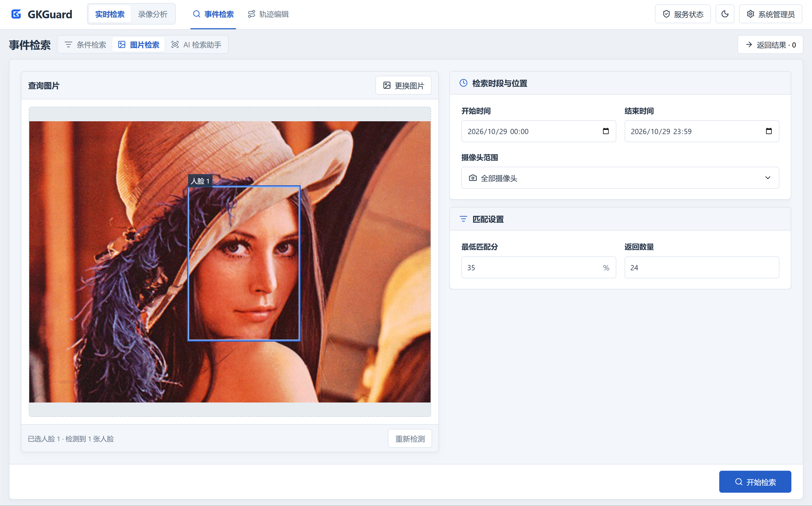Click the scan icon in AI 检索助手
This screenshot has height=506, width=812.
tap(175, 44)
